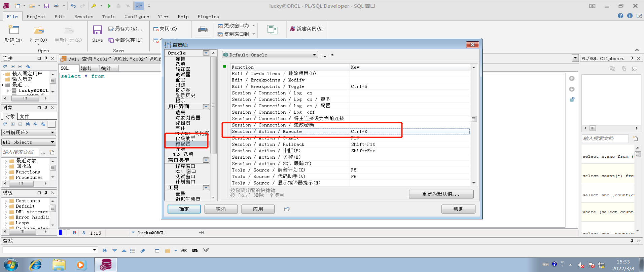
Task: Click the large printer icon in ribbon
Action: (x=203, y=30)
